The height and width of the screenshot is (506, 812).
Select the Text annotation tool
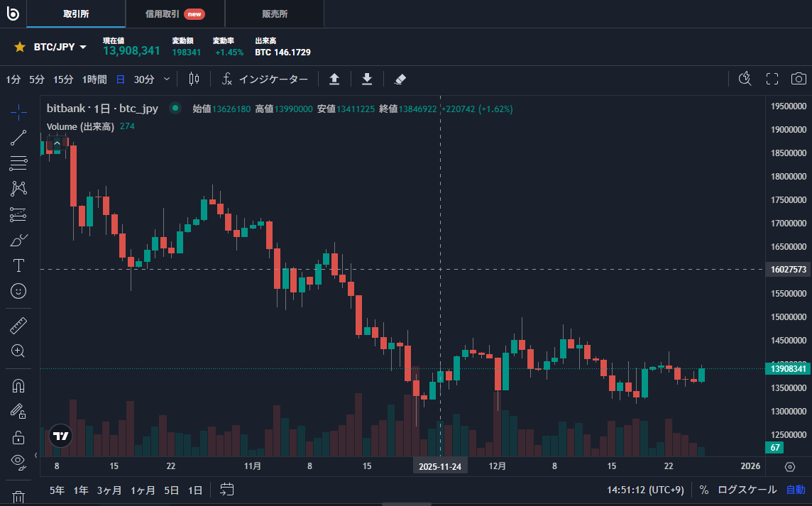19,265
